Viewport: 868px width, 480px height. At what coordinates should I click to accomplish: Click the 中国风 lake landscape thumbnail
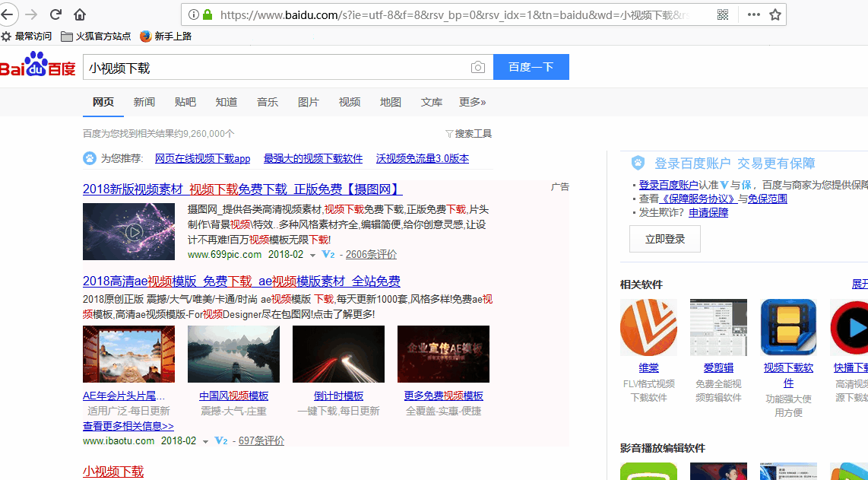coord(233,354)
